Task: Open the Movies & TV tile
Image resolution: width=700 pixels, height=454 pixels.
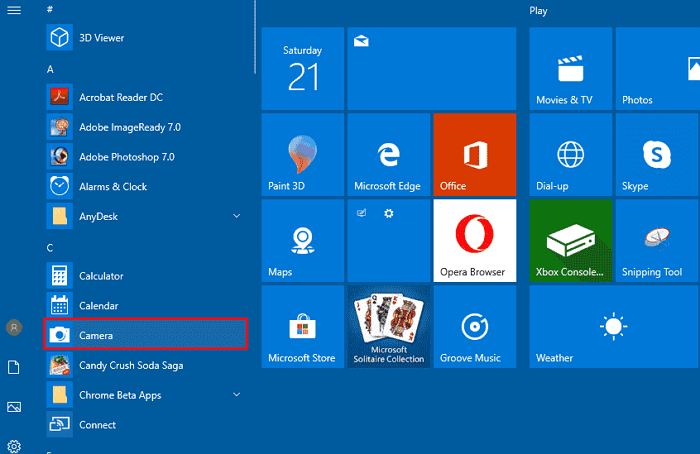Action: (x=571, y=68)
